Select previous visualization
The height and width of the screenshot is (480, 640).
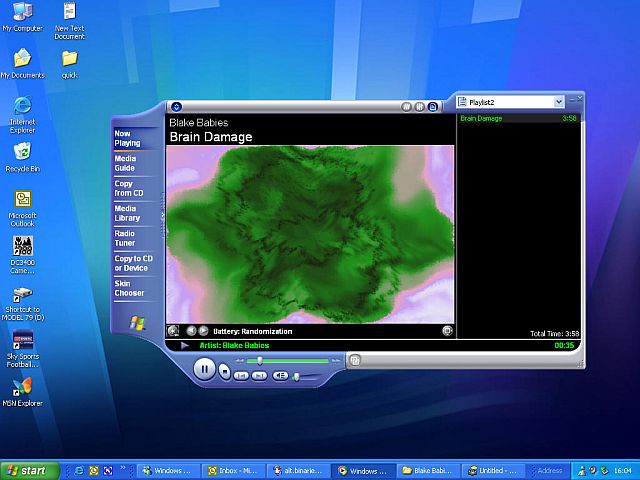click(191, 331)
